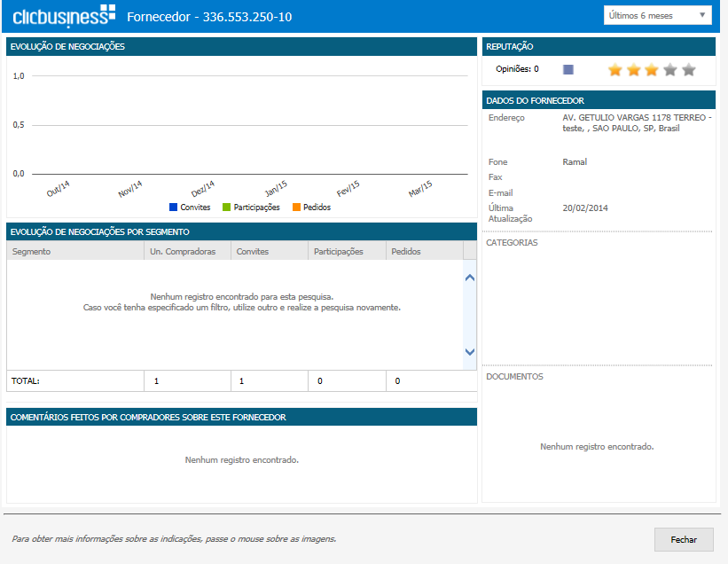Click the clicbusiness logo
The height and width of the screenshot is (564, 728).
tap(64, 16)
